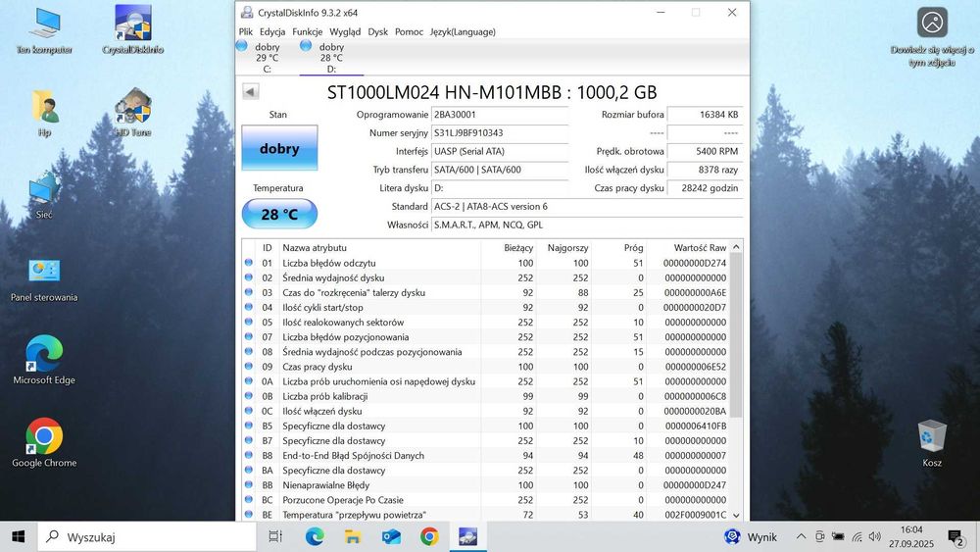Click previous disk arrow button
This screenshot has width=980, height=552.
pyautogui.click(x=251, y=92)
